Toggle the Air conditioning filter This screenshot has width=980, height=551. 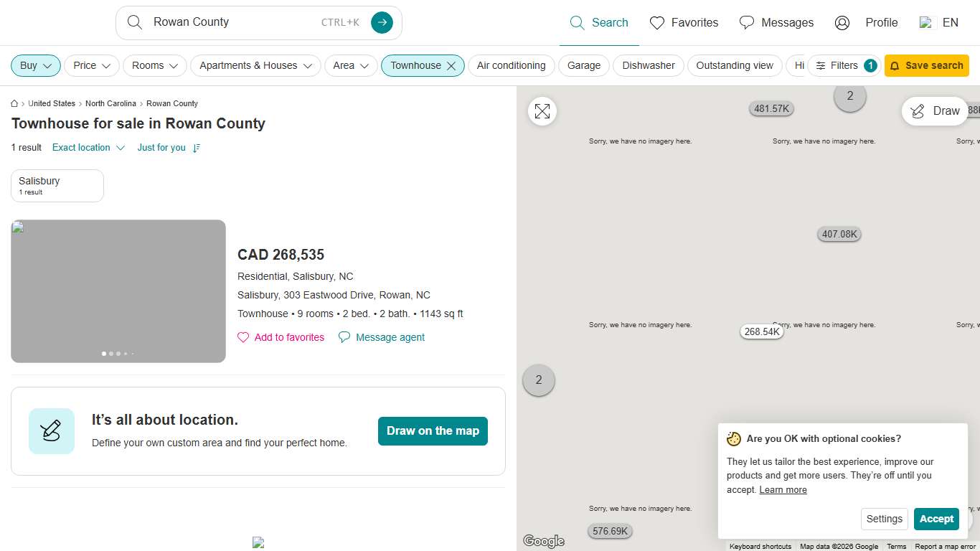pyautogui.click(x=511, y=65)
